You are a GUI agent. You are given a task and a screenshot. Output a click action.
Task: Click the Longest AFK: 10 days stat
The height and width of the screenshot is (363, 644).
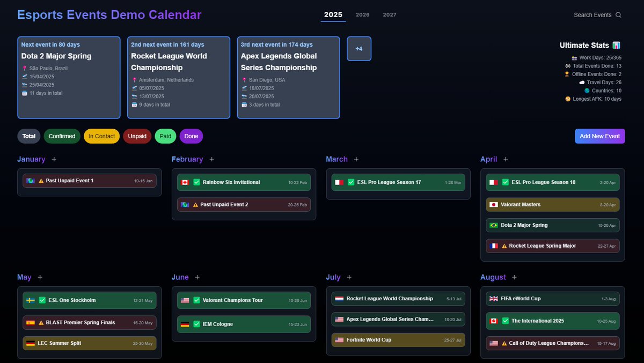(x=593, y=99)
